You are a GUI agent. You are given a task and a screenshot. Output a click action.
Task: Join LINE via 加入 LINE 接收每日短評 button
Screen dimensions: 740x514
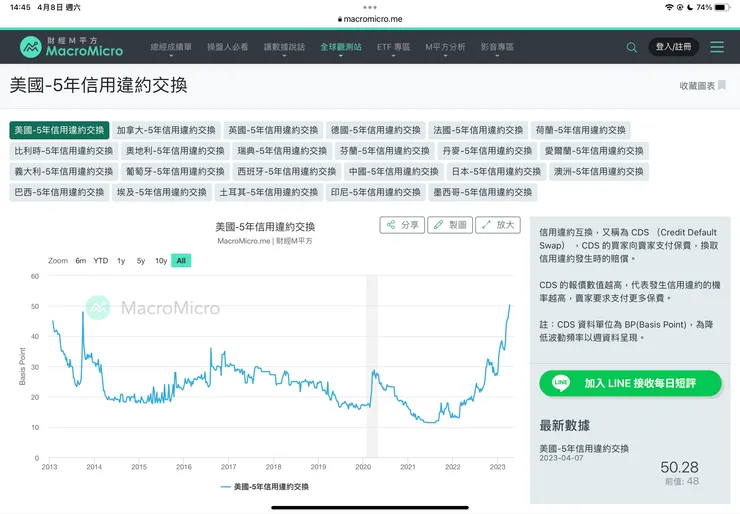coord(630,383)
